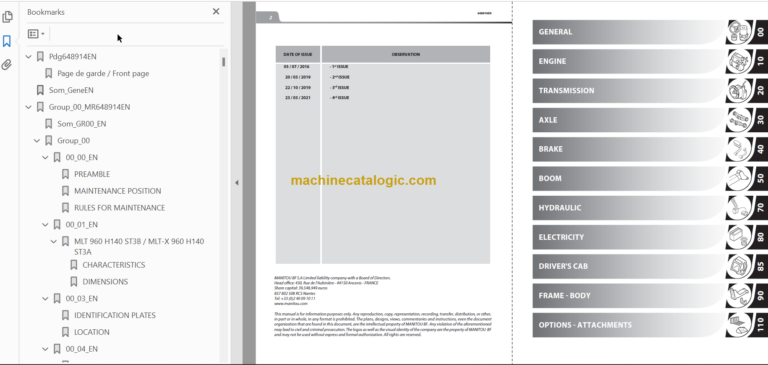
Task: Click the bookmarks panel scrollbar thumb
Action: tap(224, 62)
